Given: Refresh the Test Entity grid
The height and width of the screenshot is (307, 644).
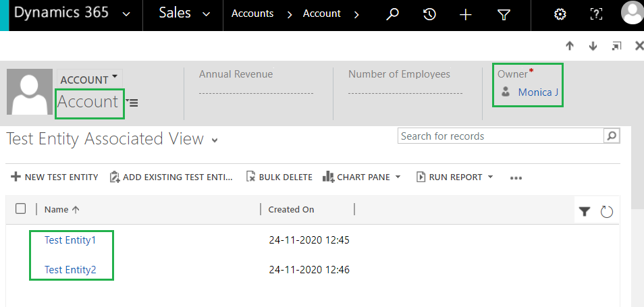Looking at the screenshot, I should click(x=607, y=212).
